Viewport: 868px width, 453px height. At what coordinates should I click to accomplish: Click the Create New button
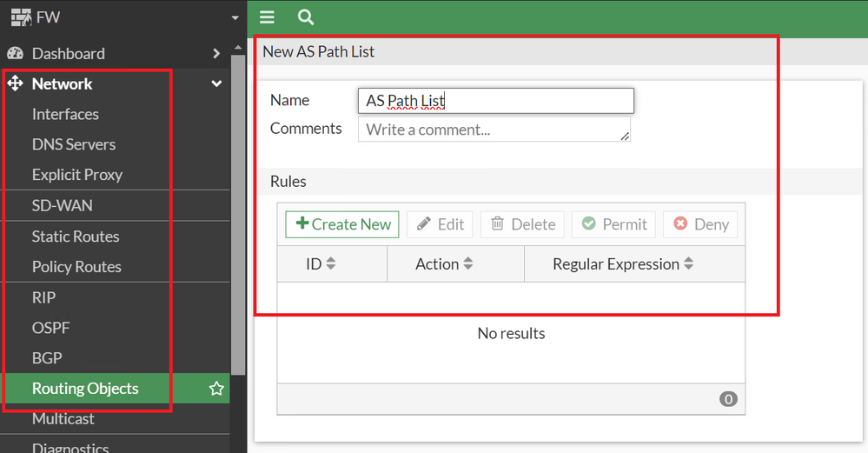[342, 224]
